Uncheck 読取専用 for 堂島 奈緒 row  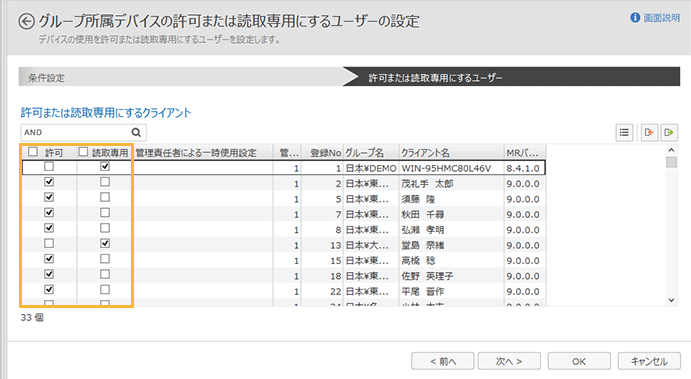click(x=105, y=243)
